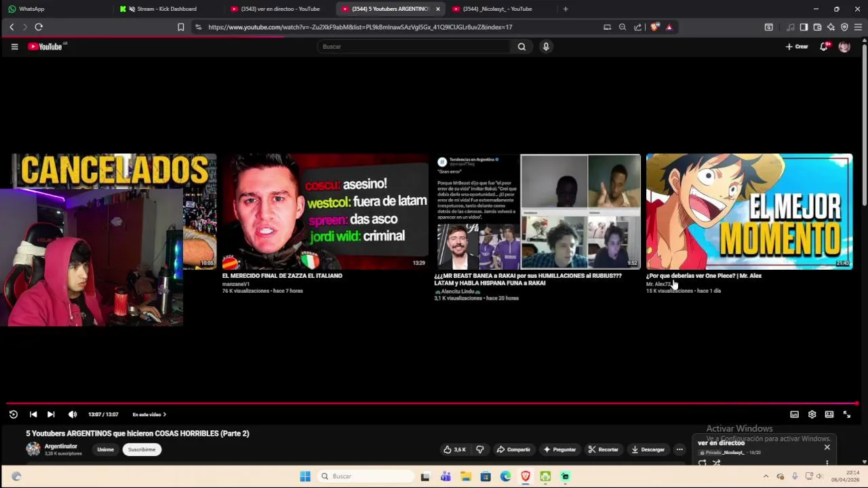Click the Descargar button
Viewport: 868px width, 488px height.
coord(648,449)
